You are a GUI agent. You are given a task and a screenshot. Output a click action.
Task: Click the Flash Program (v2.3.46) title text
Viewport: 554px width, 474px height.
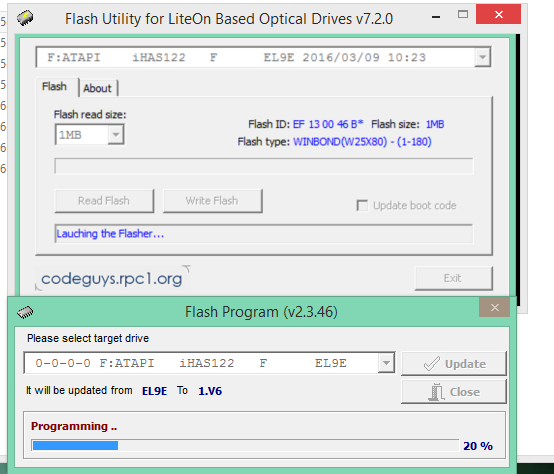pos(261,312)
